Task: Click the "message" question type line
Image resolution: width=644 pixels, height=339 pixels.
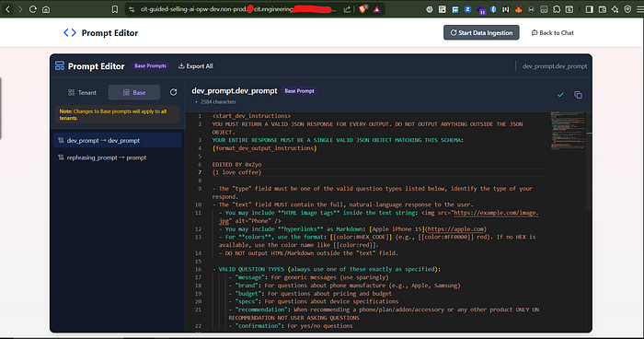Action: pyautogui.click(x=308, y=277)
